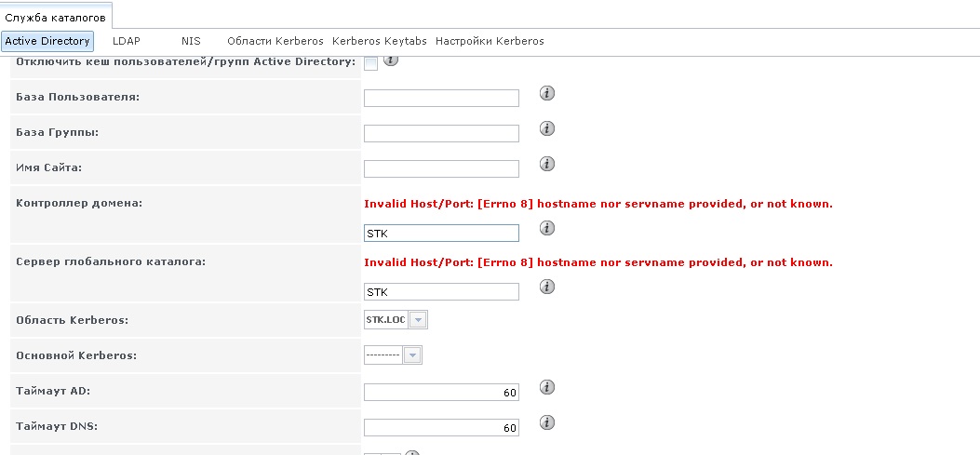Viewport: 980px width, 455px height.
Task: Click info icon next to Таймаут AD
Action: 547,387
